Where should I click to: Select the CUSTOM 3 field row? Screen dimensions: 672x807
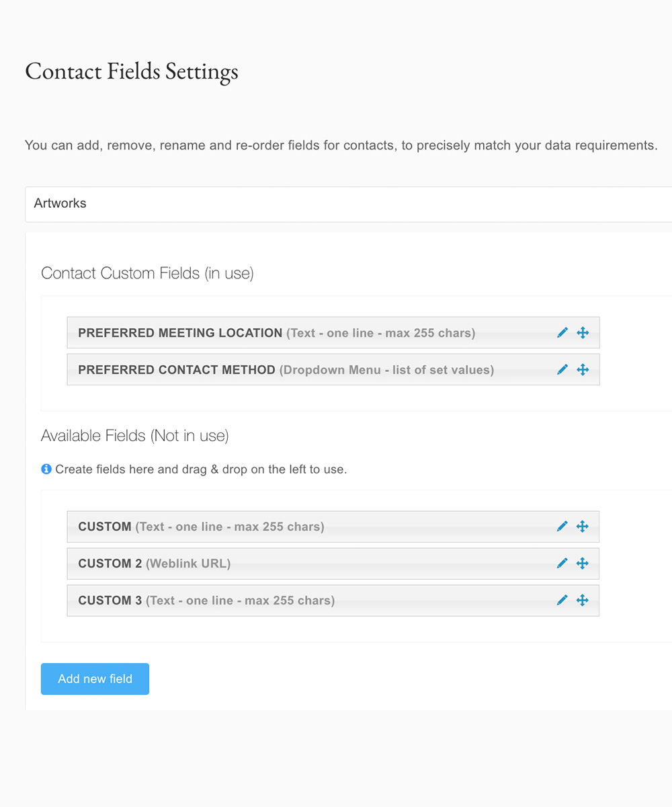pos(333,600)
